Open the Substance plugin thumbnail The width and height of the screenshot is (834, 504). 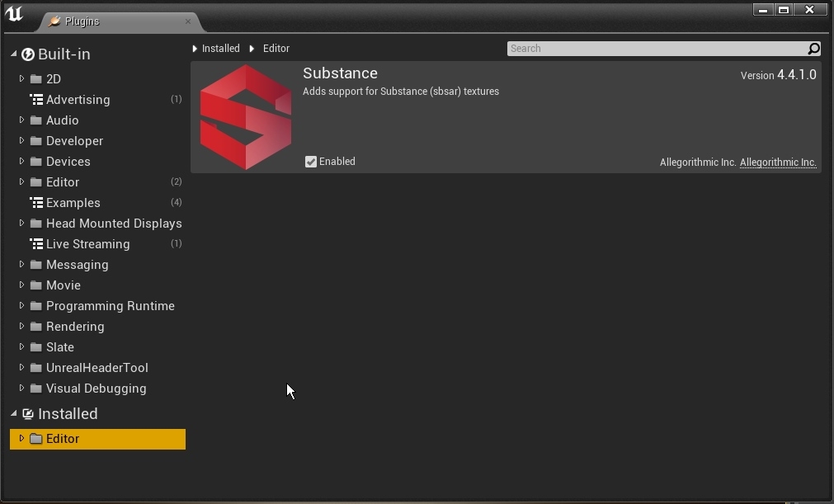[245, 116]
